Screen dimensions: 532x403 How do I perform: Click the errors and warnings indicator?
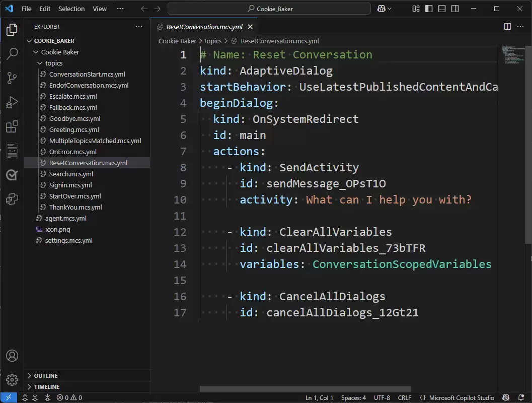(x=69, y=397)
